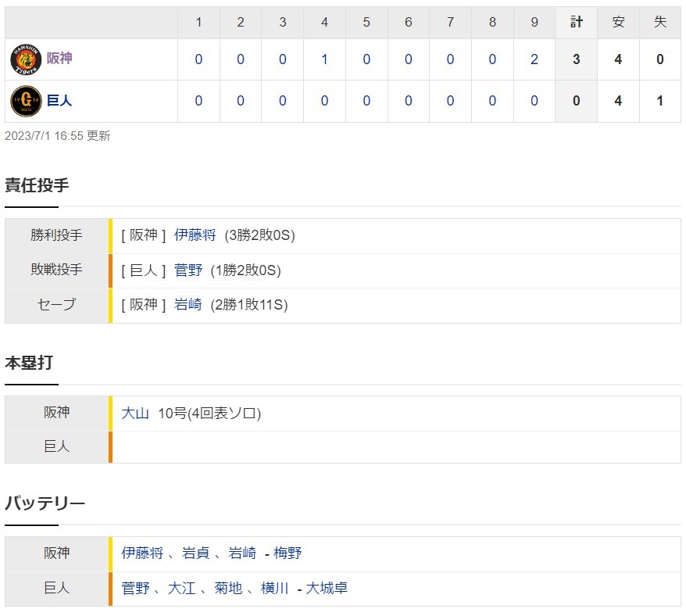Open catcher 大城卓 link
This screenshot has height=616, width=686.
[x=327, y=589]
